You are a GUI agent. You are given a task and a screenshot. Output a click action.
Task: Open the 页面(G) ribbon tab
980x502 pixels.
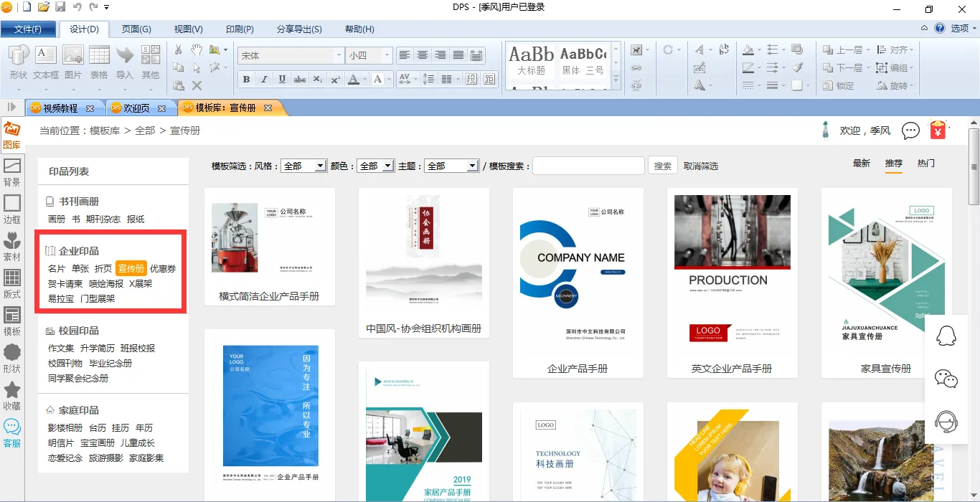(x=136, y=29)
